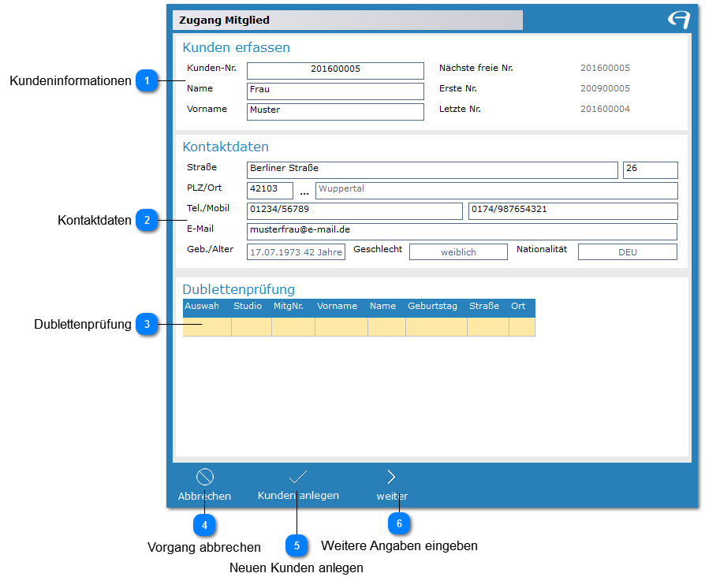Image resolution: width=705 pixels, height=588 pixels.
Task: Click the Name field containing Frau
Action: 335,91
